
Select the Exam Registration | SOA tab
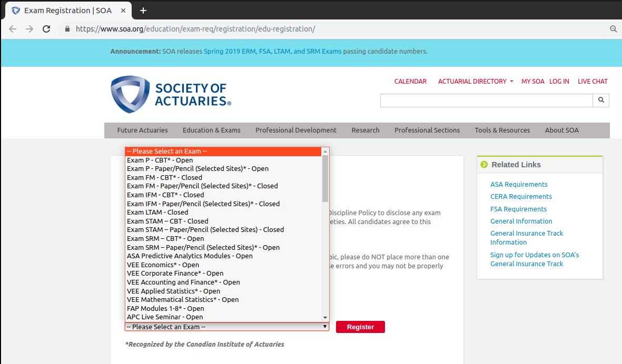68,11
